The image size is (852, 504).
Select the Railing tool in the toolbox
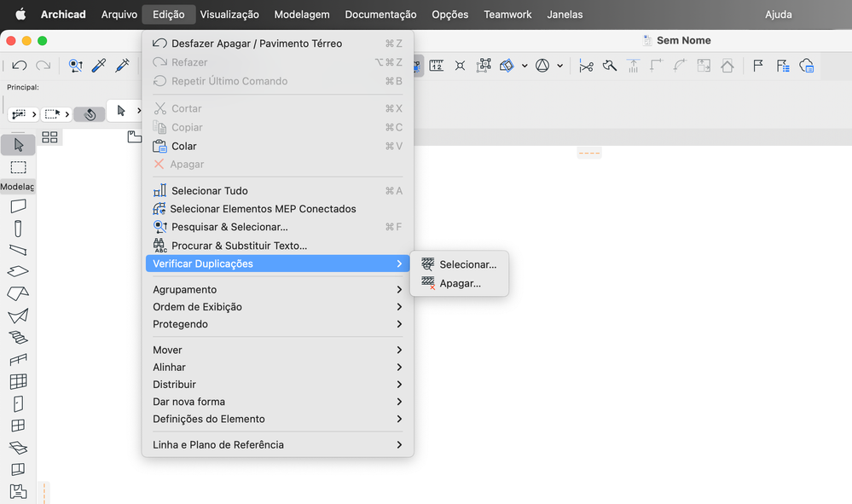[x=18, y=360]
